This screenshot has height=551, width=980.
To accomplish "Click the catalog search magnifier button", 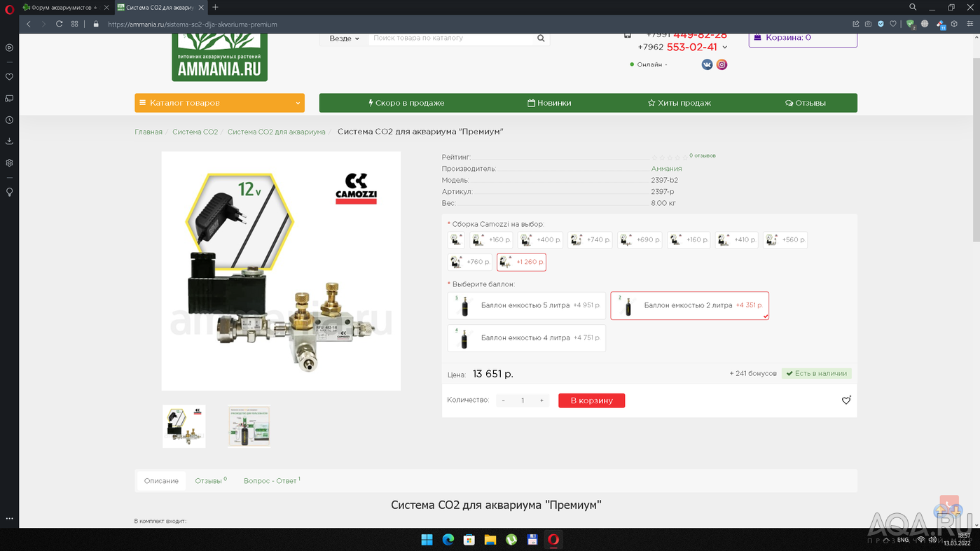I will tap(541, 39).
